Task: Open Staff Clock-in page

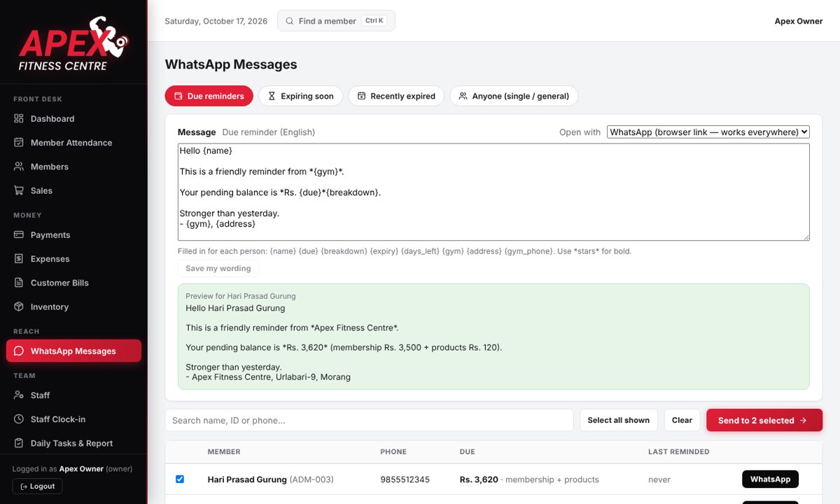Action: pyautogui.click(x=73, y=419)
